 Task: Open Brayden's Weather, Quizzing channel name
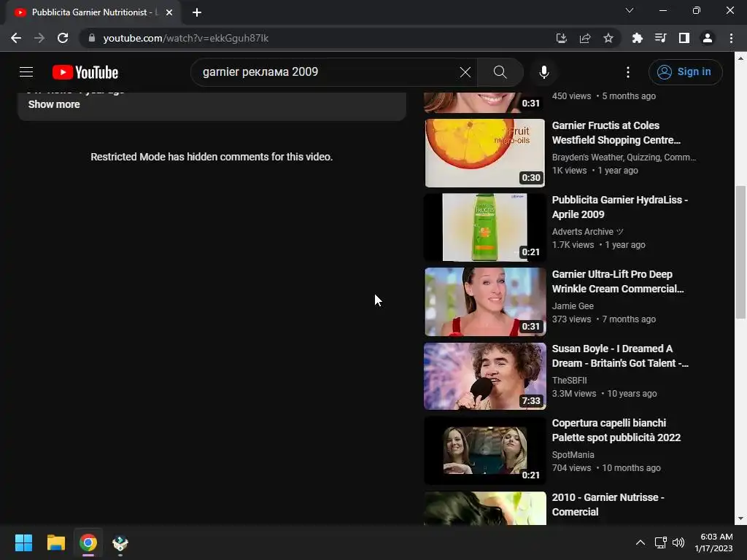(624, 157)
